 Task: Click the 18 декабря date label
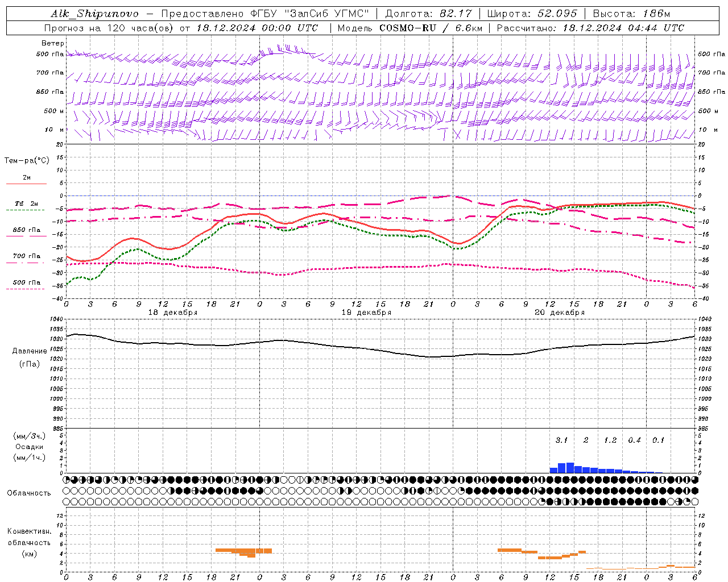coord(173,313)
